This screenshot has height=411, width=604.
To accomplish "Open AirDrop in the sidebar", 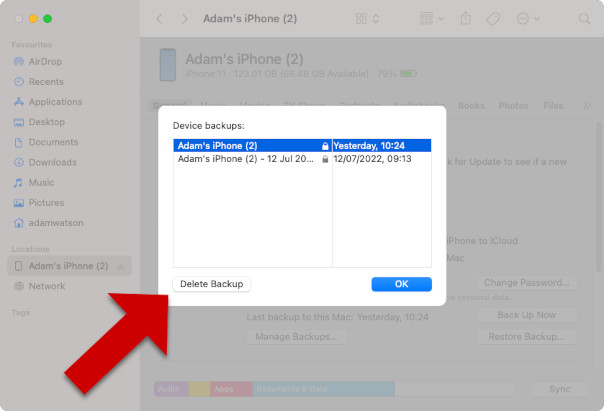I will [38, 62].
